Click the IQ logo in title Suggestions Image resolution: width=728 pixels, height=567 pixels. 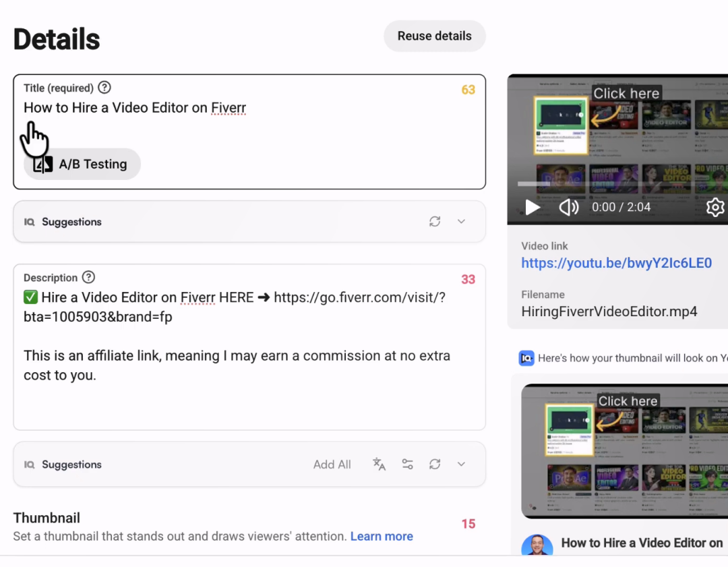tap(29, 222)
